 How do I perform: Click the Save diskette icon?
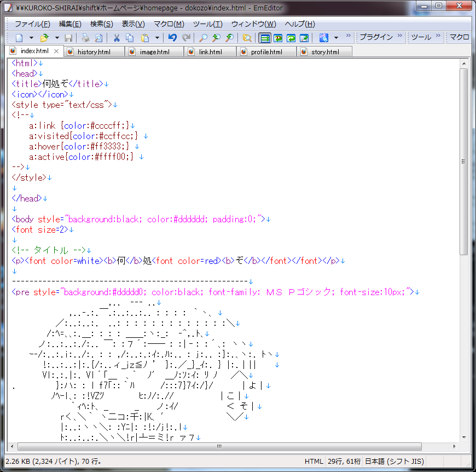pos(68,38)
